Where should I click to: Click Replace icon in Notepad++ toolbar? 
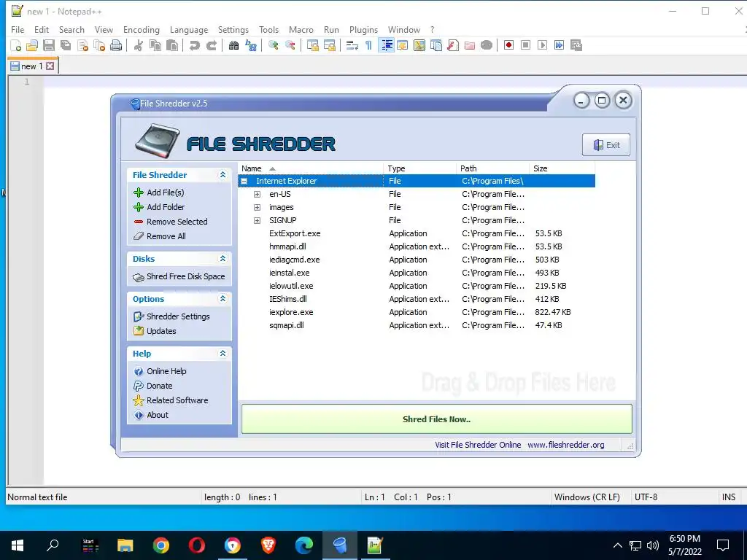251,45
